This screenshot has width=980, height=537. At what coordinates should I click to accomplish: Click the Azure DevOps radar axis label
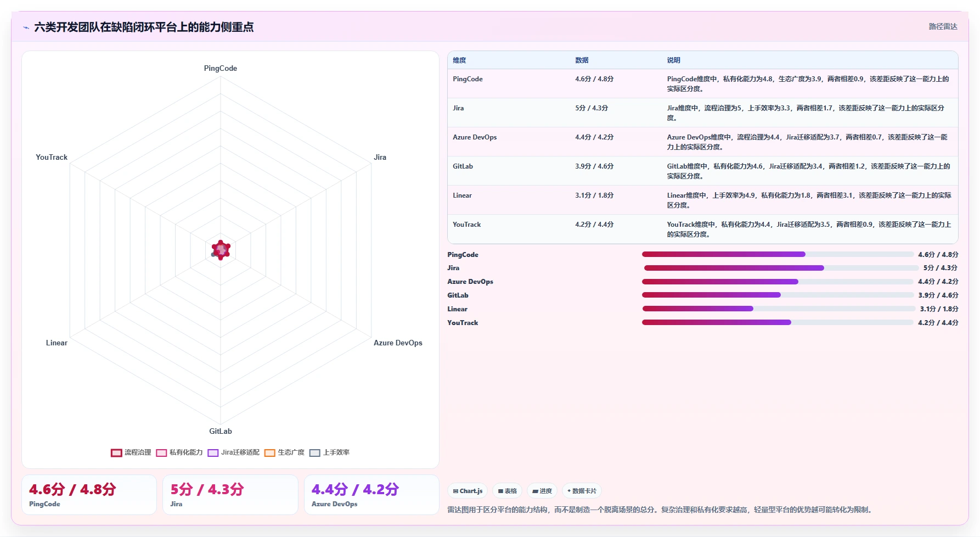[398, 343]
